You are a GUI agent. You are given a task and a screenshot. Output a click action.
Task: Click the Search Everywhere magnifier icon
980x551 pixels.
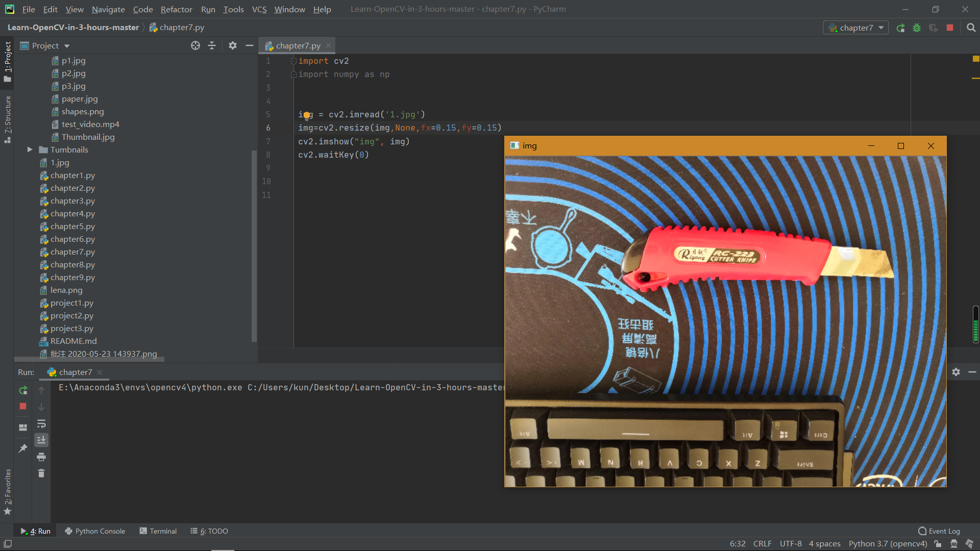971,28
